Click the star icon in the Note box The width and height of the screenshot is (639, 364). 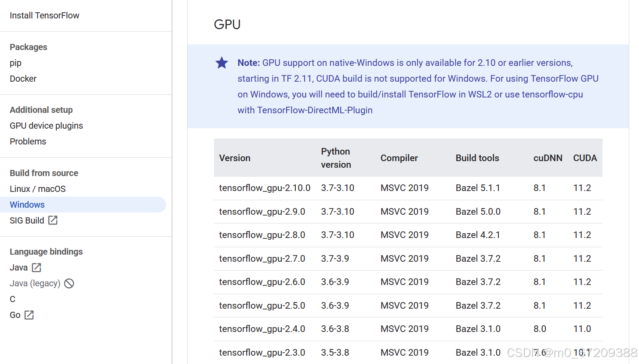222,63
